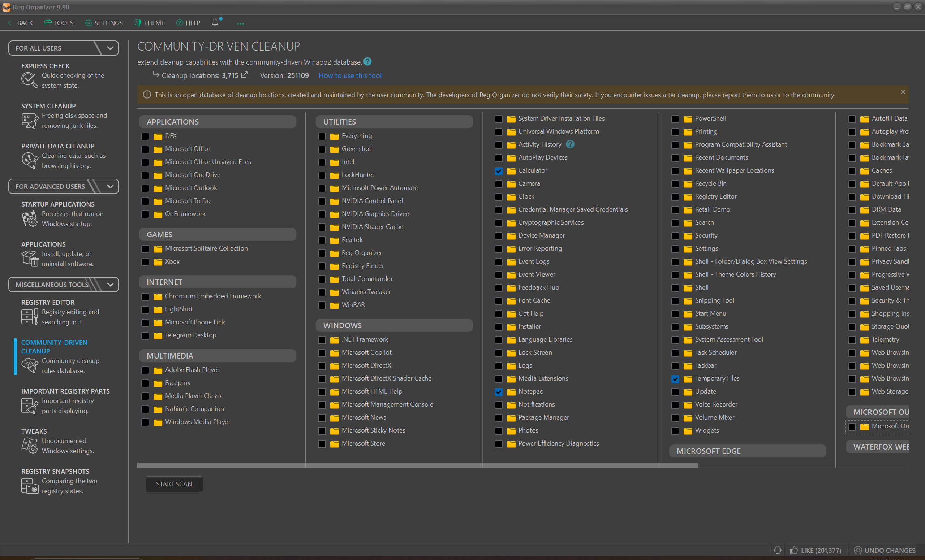Click the Applications category header
Screen dimensions: 925x560
[218, 122]
